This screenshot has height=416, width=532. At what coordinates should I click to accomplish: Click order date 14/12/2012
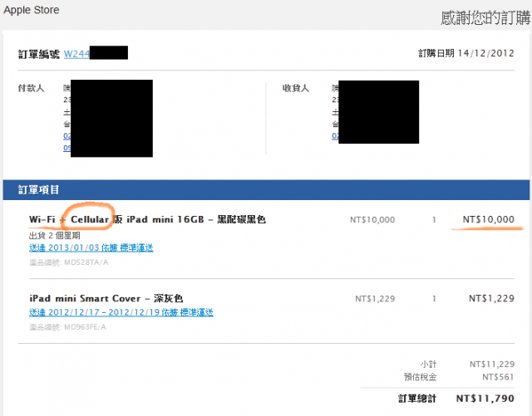point(485,53)
